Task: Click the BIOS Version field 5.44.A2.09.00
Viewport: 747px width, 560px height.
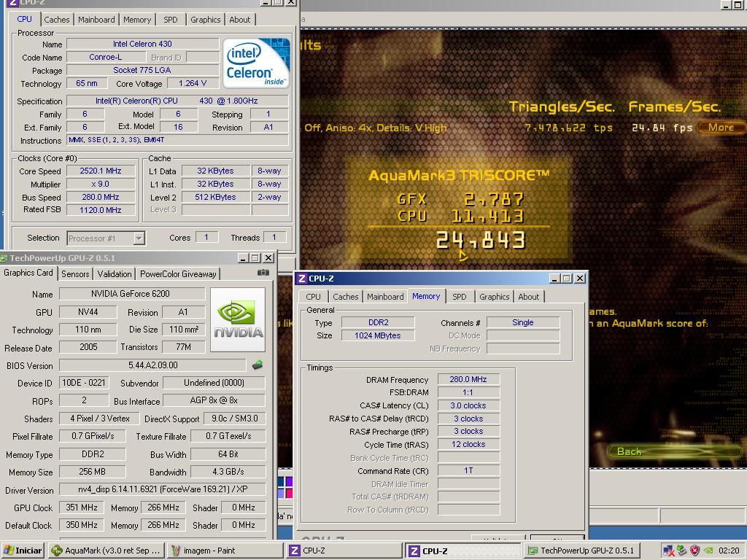Action: pos(152,365)
